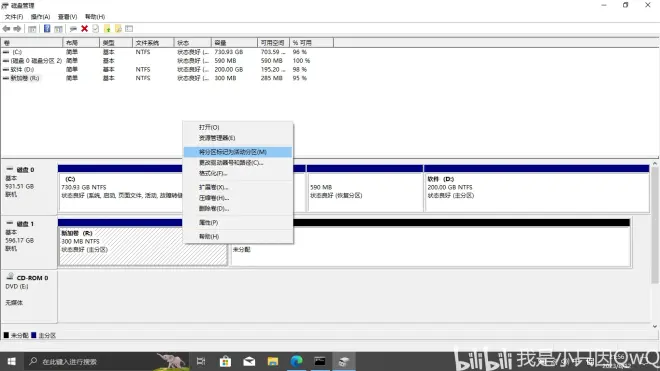Click the blue primary partition legend swatch
The image size is (660, 371).
tap(34, 335)
